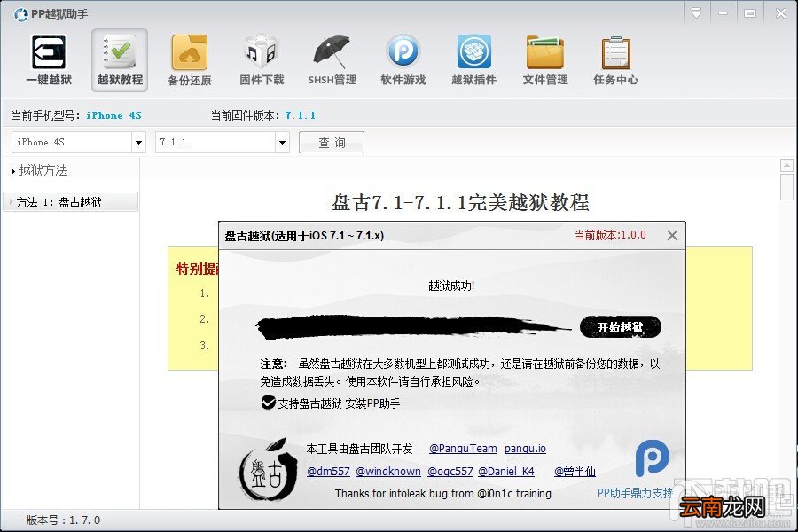Open the 任务中心 task center
This screenshot has height=532, width=798.
click(x=616, y=59)
